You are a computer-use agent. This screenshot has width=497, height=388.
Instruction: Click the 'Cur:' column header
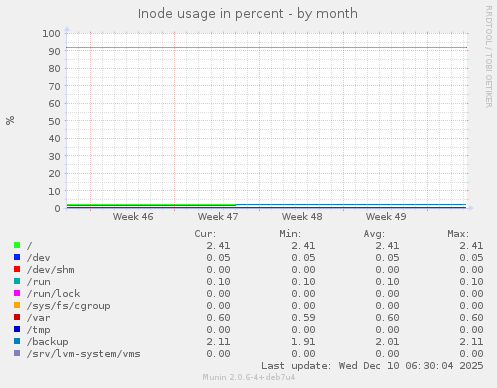tap(205, 234)
